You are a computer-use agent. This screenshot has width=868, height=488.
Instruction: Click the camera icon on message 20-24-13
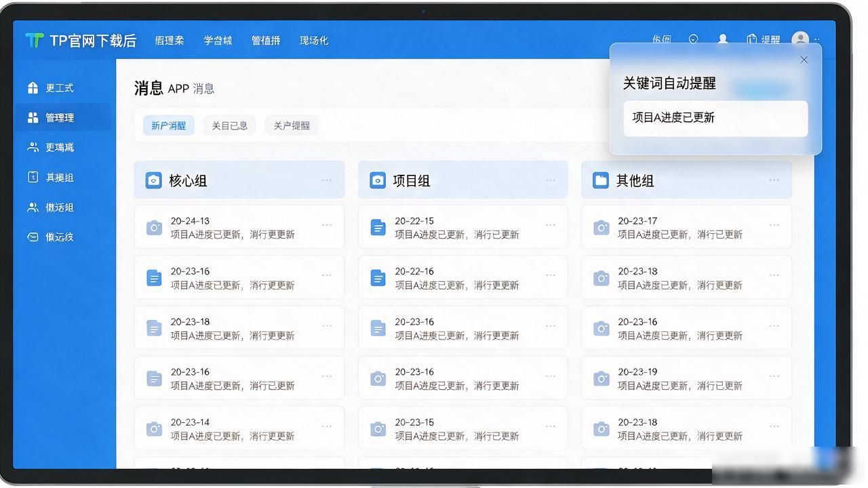click(155, 228)
